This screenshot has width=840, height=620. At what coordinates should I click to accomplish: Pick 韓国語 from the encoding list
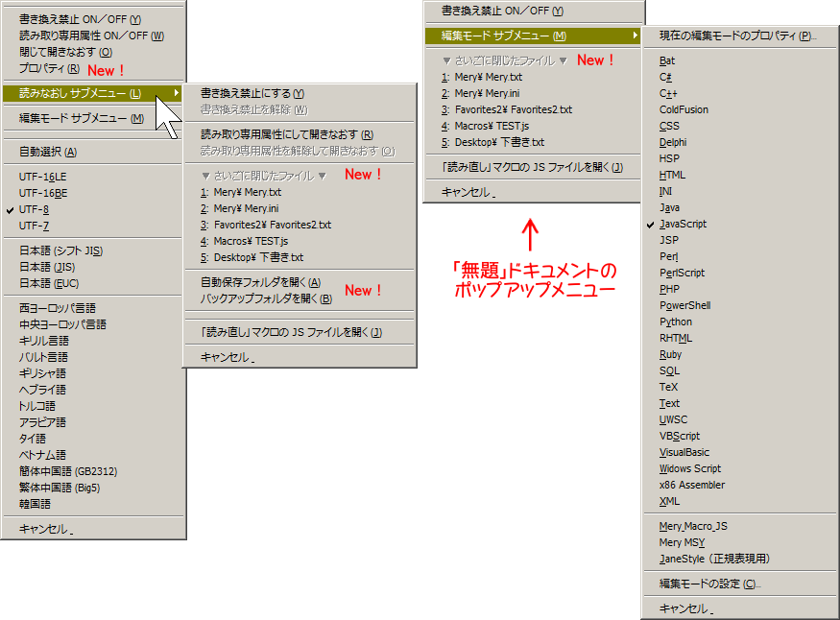click(x=36, y=504)
